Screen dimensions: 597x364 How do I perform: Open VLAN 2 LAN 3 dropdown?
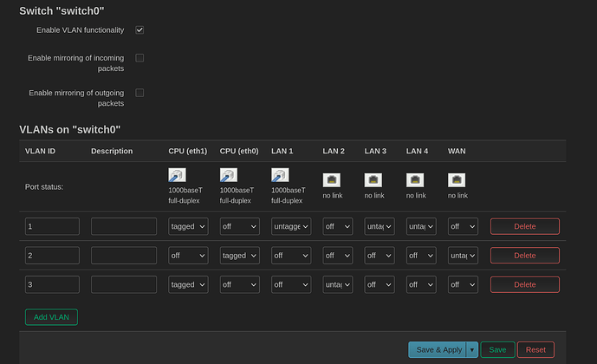[x=380, y=256]
